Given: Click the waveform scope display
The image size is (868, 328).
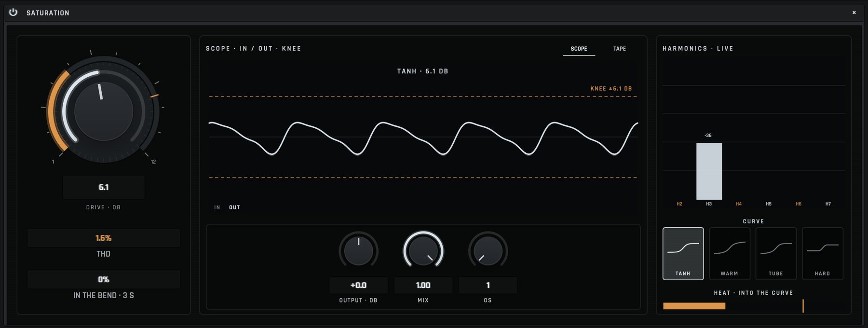Looking at the screenshot, I should pos(423,137).
